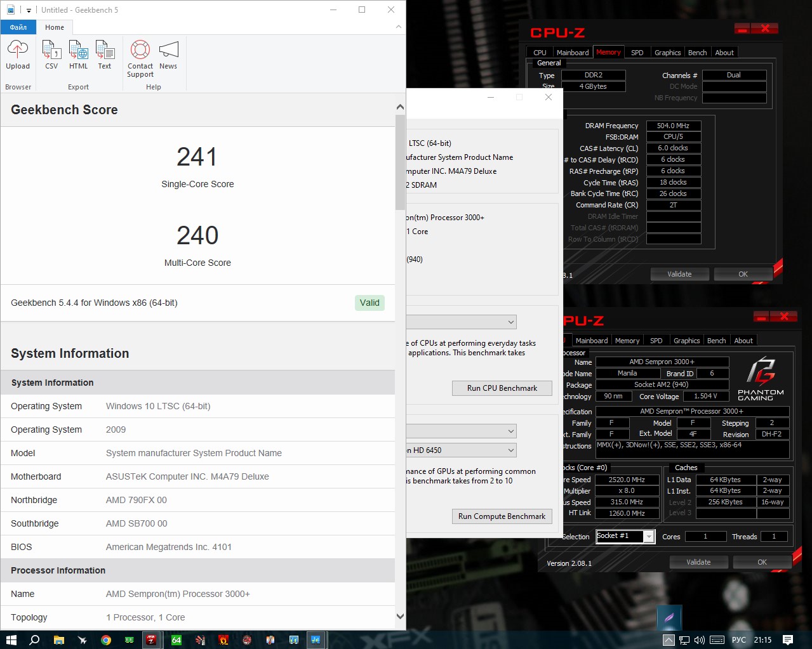Open taskbar Search magnifier
This screenshot has height=649, width=812.
coord(34,639)
